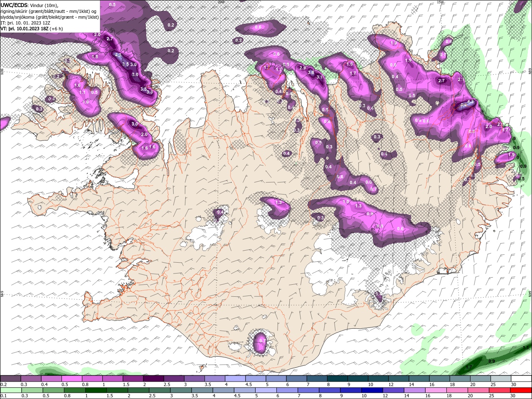
Task: Click the snow scale swatch between 0.2 and 0.3
Action: (10, 379)
